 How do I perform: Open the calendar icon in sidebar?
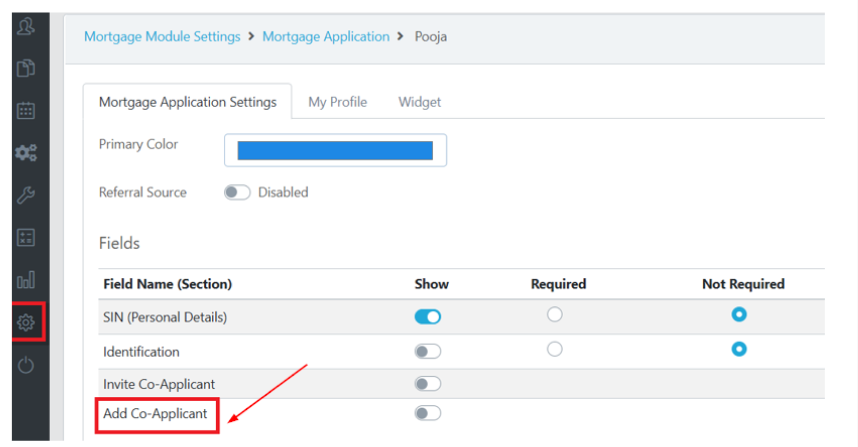pos(26,110)
